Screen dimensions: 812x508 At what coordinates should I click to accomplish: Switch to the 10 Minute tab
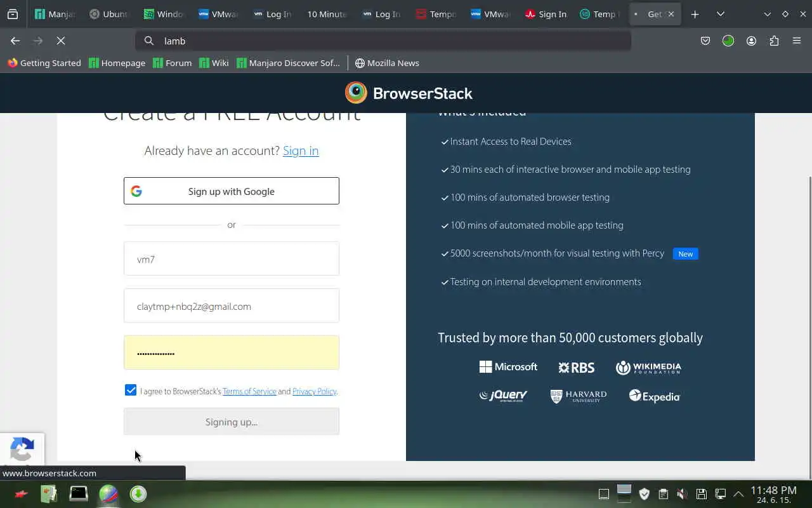(x=327, y=14)
